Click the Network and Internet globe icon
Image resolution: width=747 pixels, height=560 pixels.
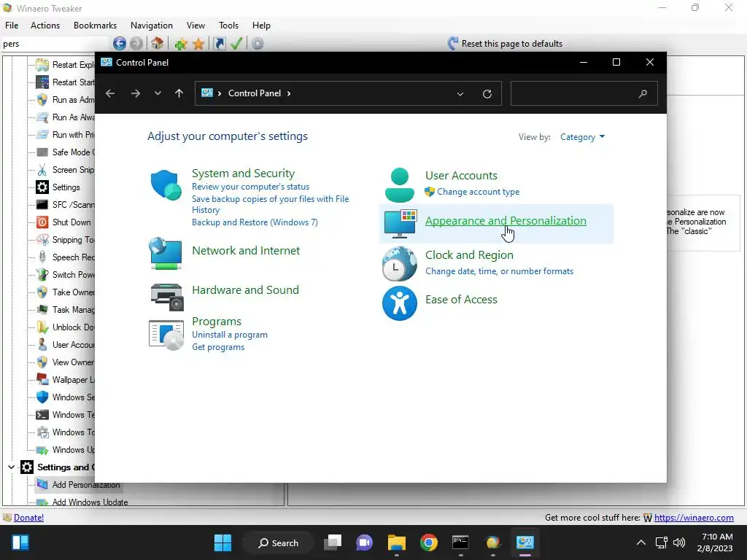tap(166, 253)
